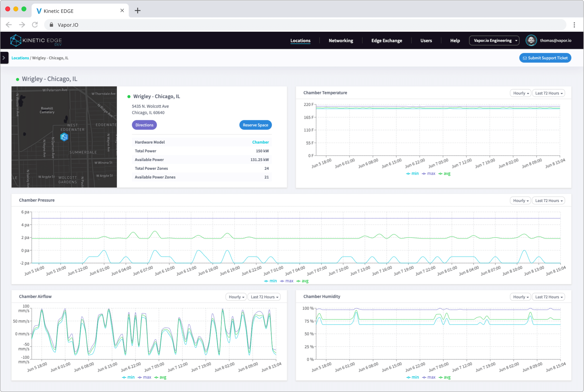Open the Users nav item
Viewport: 584px width, 392px height.
(426, 40)
